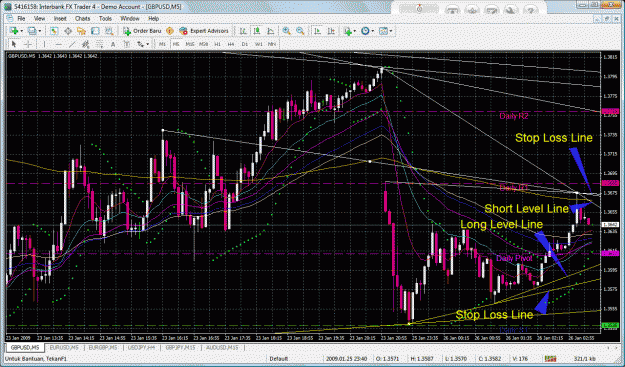Open the Terminal window icon

(x=95, y=31)
